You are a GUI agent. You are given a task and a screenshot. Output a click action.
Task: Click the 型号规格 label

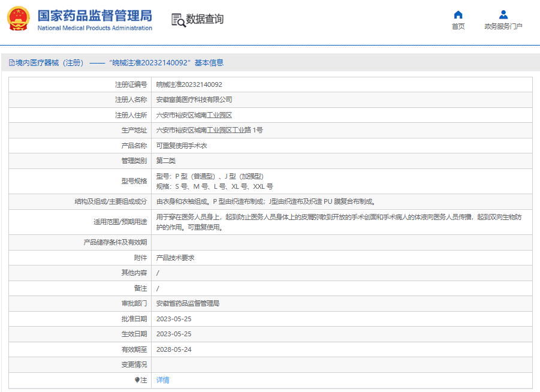pyautogui.click(x=134, y=181)
